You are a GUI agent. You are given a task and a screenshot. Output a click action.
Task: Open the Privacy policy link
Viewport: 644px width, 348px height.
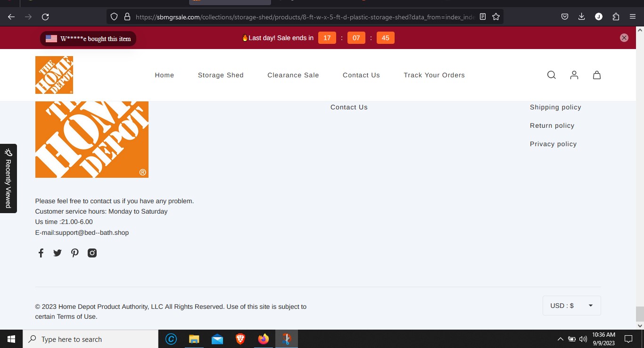click(553, 144)
